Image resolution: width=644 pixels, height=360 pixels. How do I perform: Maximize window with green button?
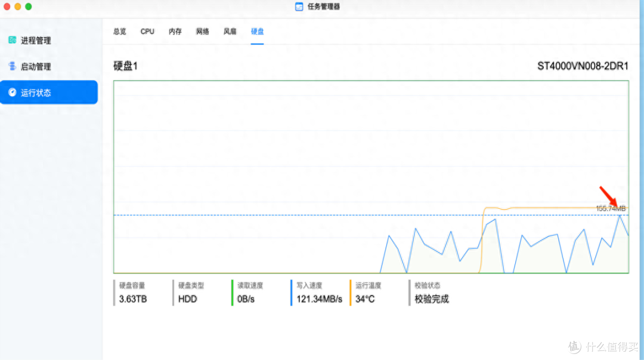(x=29, y=7)
